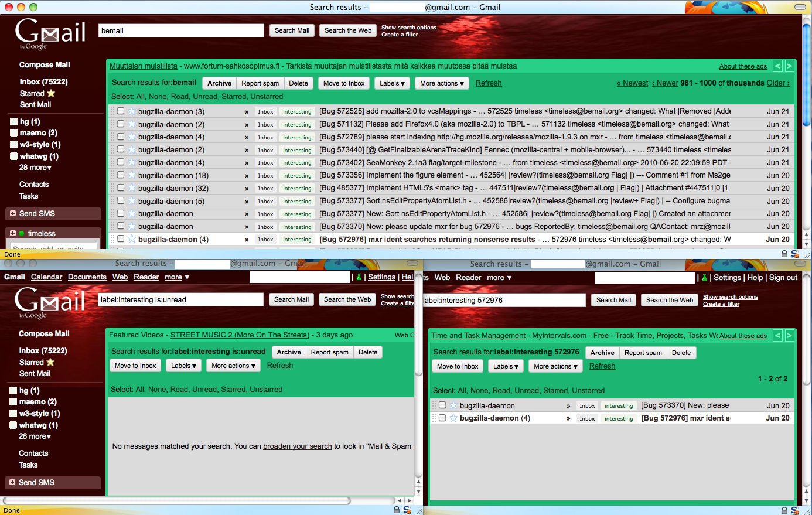Tick checkbox for Bug 573402 SeaMonkey message
Viewport: 812px width, 515px height.
click(x=121, y=162)
